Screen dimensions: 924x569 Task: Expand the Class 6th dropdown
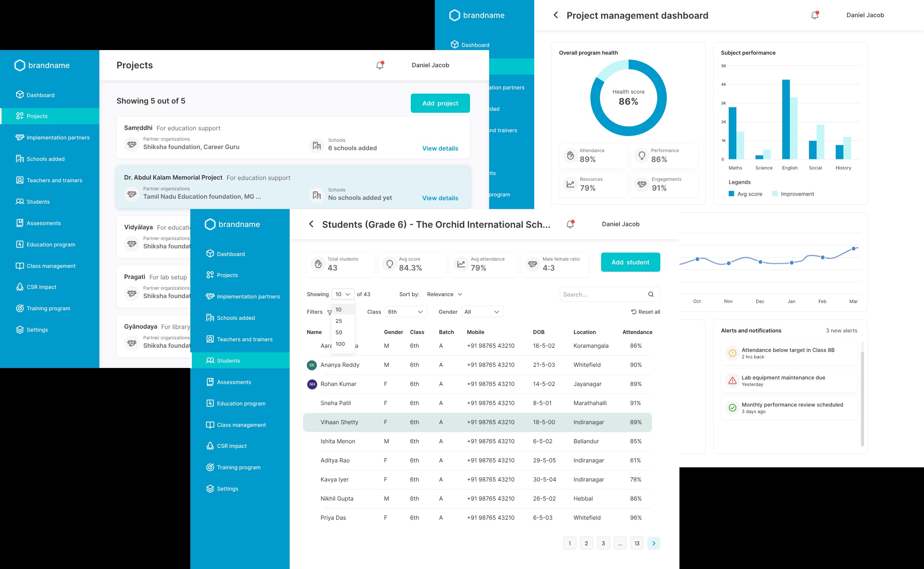tap(406, 312)
